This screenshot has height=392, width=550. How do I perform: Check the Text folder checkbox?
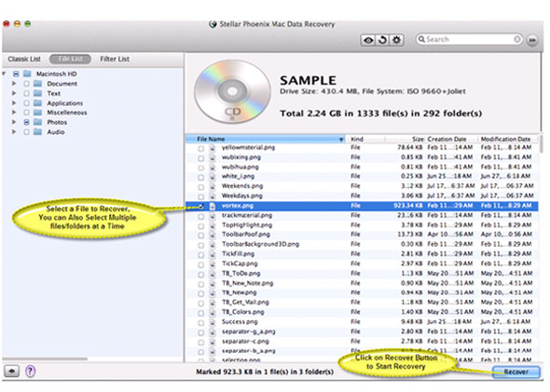[x=26, y=93]
